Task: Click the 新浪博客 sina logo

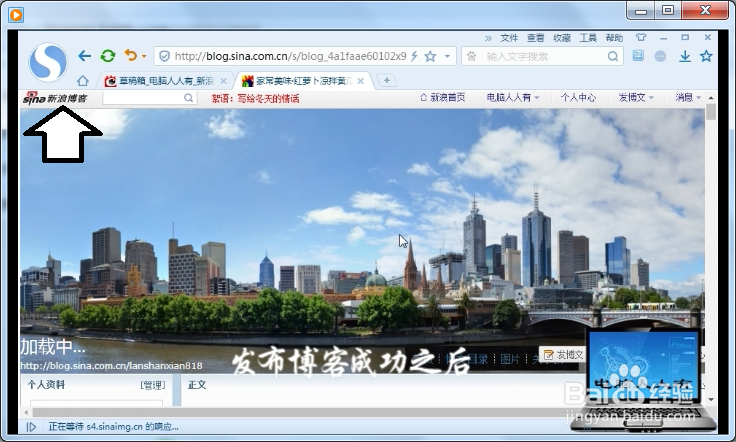Action: coord(55,98)
